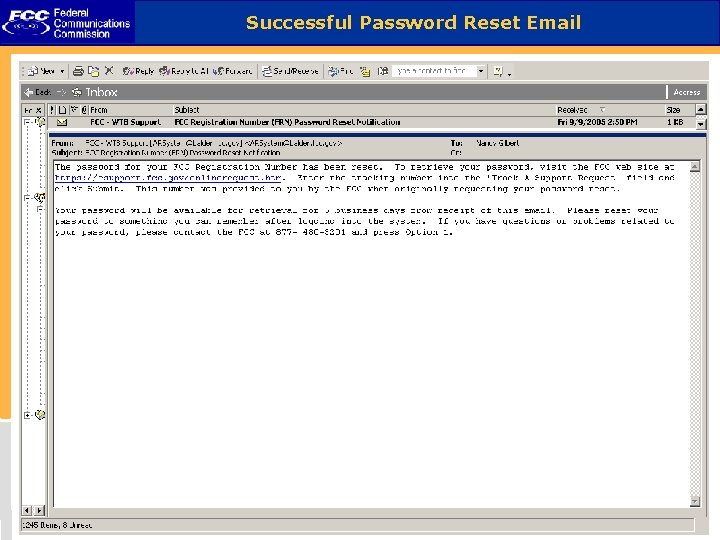This screenshot has width=720, height=540.
Task: Open the contact search dropdown arrow
Action: [481, 71]
